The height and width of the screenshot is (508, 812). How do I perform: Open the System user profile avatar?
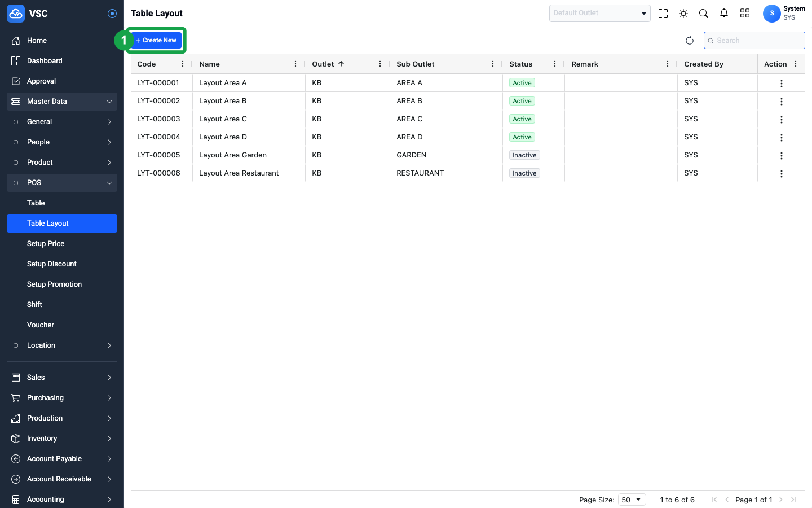coord(772,14)
